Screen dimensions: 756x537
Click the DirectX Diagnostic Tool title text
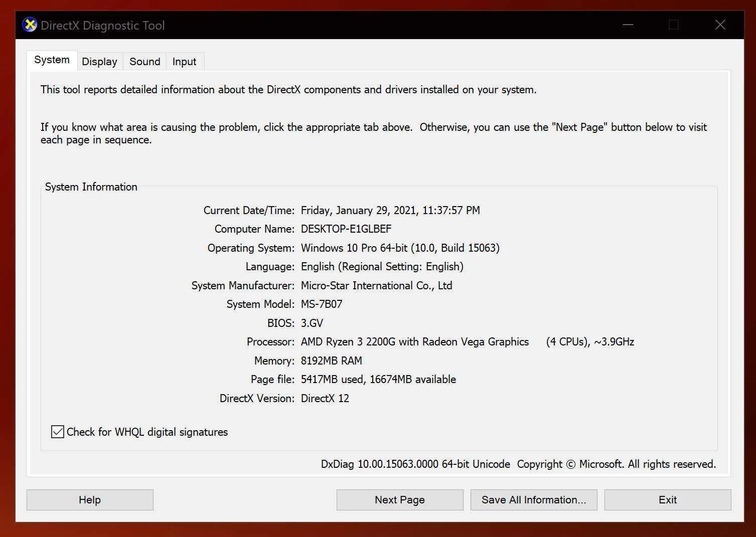pyautogui.click(x=103, y=25)
